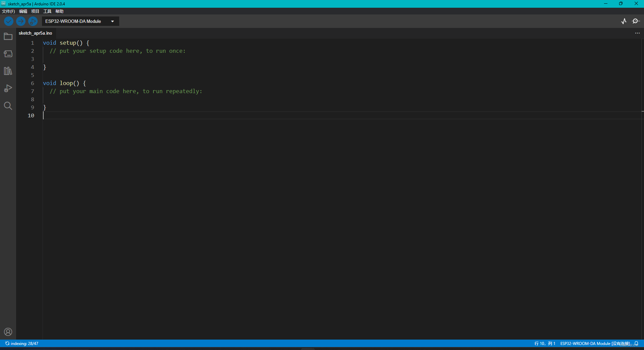Viewport: 644px width, 350px height.
Task: Click the account profile icon in the sidebar
Action: [x=8, y=332]
